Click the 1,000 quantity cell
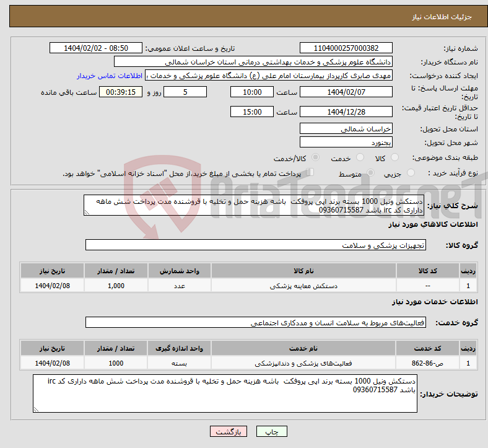Image resolution: width=488 pixels, height=448 pixels. [116, 286]
